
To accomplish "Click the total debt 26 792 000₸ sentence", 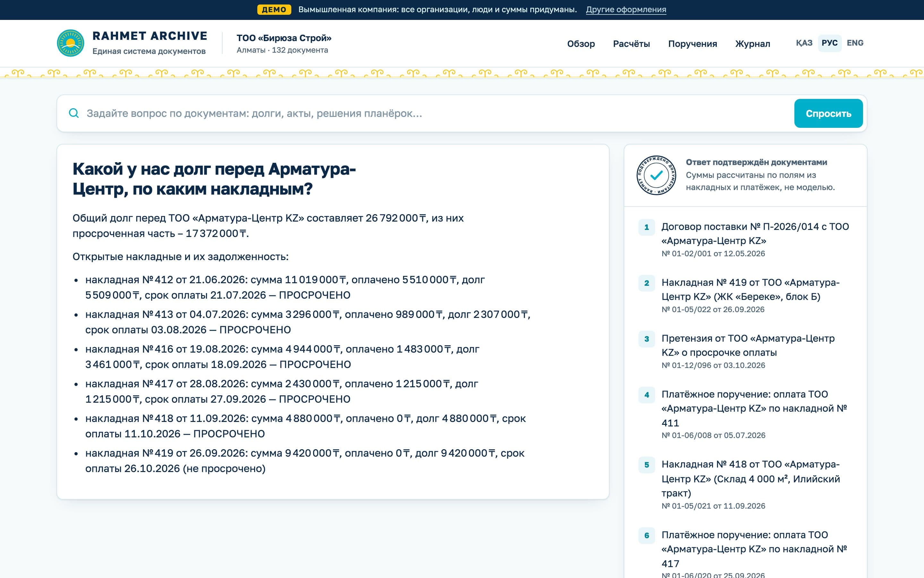I will (x=268, y=225).
